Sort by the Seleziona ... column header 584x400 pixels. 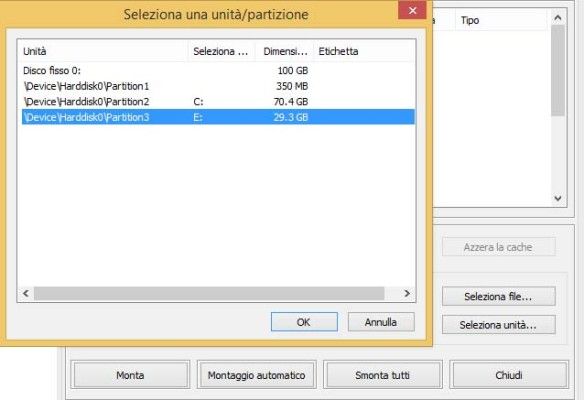pyautogui.click(x=222, y=51)
